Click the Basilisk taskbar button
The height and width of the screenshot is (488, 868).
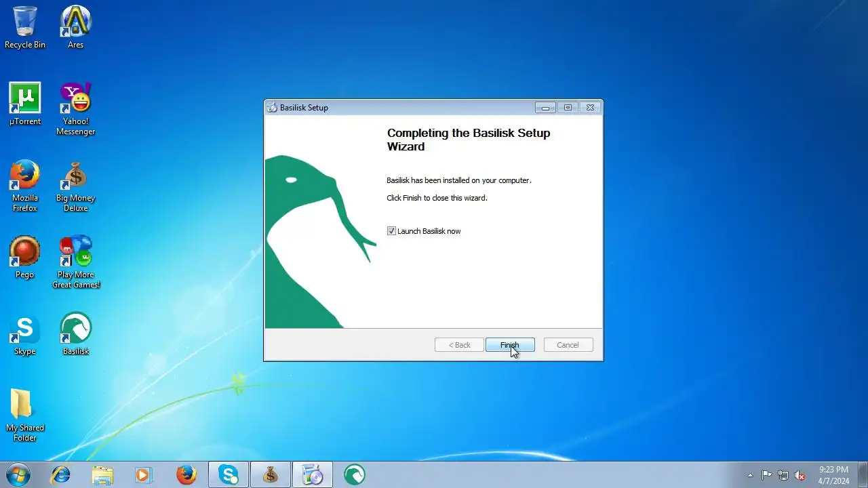pos(355,475)
